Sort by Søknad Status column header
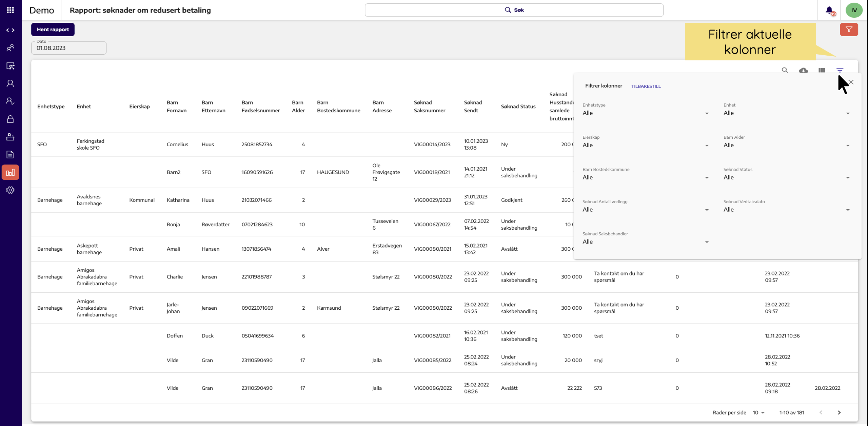868x426 pixels. (x=518, y=106)
